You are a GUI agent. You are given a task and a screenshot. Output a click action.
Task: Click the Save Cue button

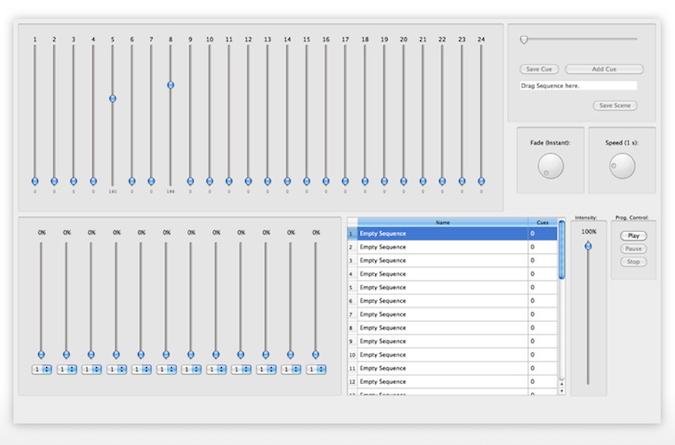coord(539,69)
